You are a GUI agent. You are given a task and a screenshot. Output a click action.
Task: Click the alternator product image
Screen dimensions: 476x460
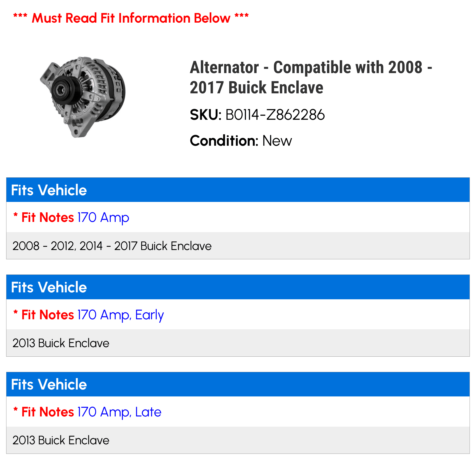[x=83, y=97]
